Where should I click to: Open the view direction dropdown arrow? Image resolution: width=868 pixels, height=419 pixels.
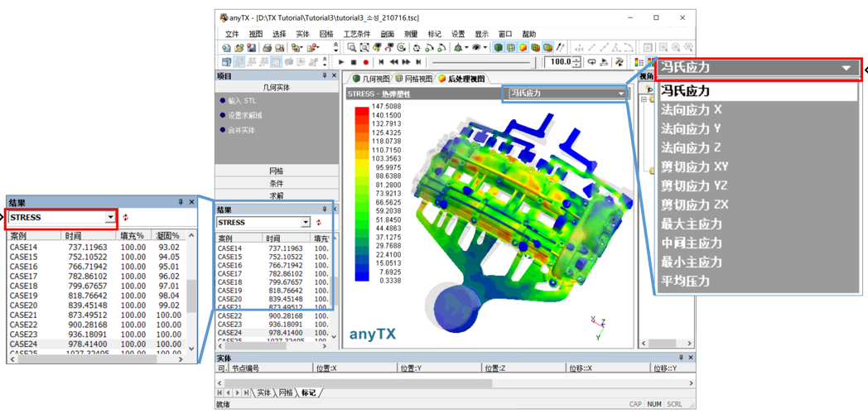[x=466, y=47]
